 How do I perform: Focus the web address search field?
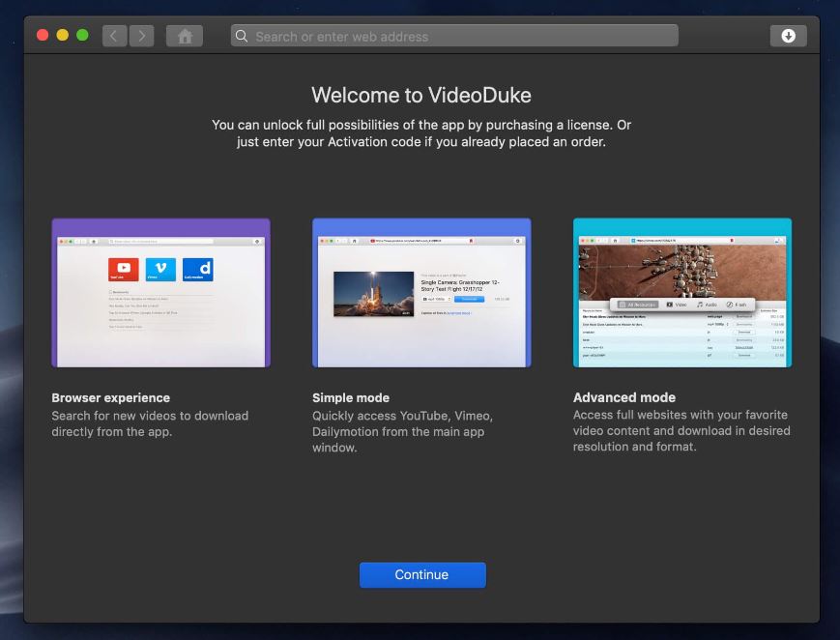click(454, 36)
